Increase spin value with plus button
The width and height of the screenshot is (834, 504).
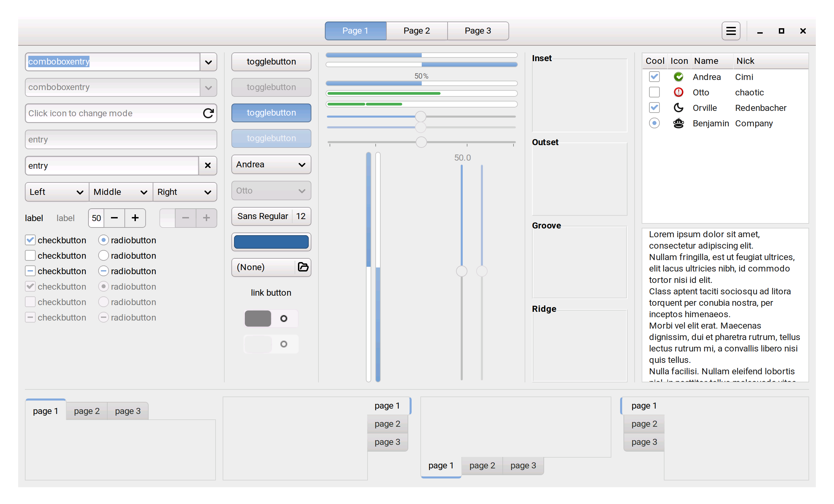pos(135,218)
